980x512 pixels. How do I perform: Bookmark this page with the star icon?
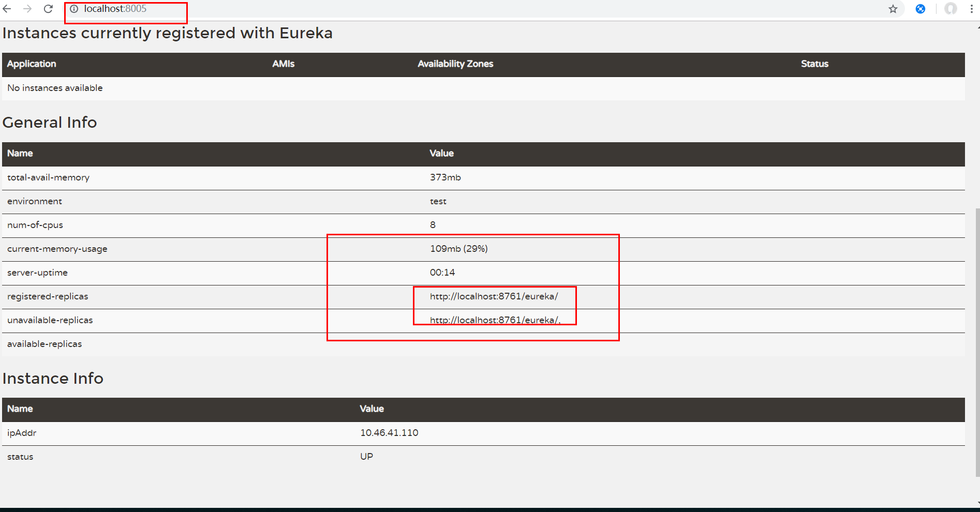893,9
